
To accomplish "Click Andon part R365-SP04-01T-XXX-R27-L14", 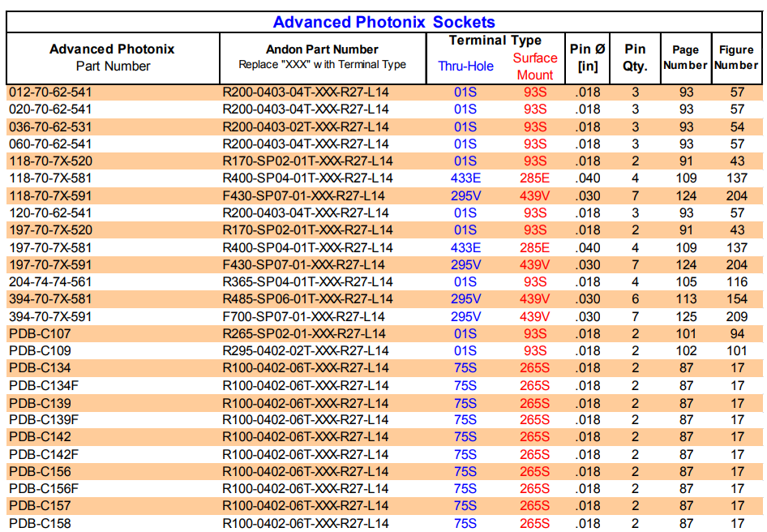I will 307,281.
